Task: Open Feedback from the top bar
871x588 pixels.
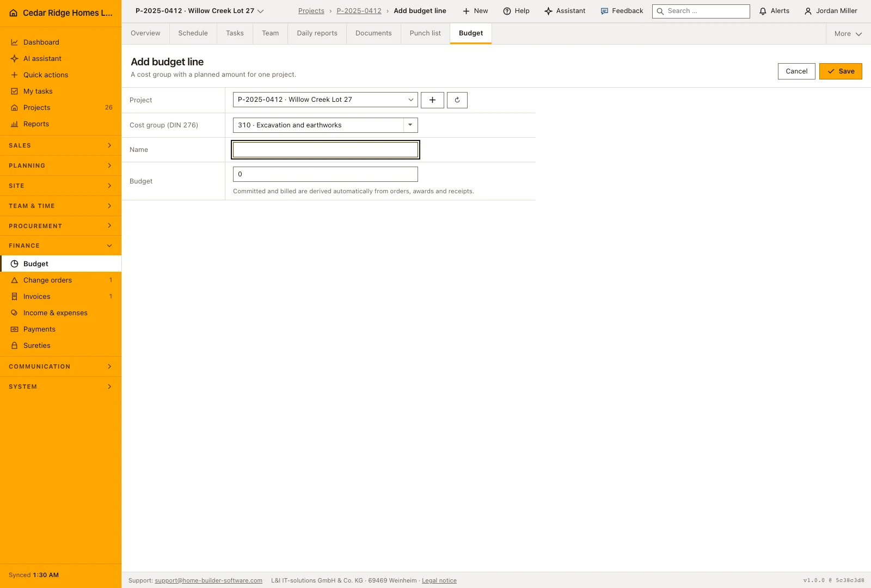Action: pos(622,11)
